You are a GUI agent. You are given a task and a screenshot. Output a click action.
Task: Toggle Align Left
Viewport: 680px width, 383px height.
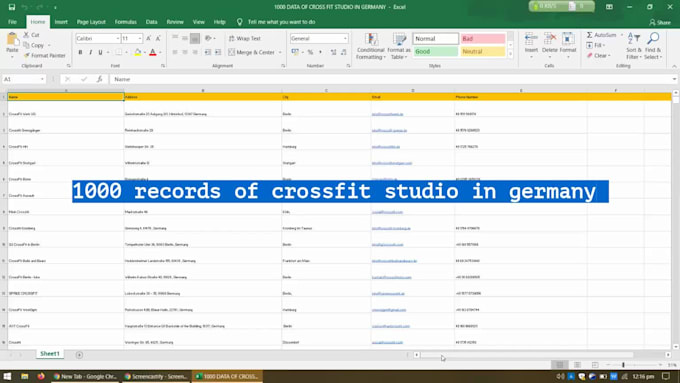point(175,52)
